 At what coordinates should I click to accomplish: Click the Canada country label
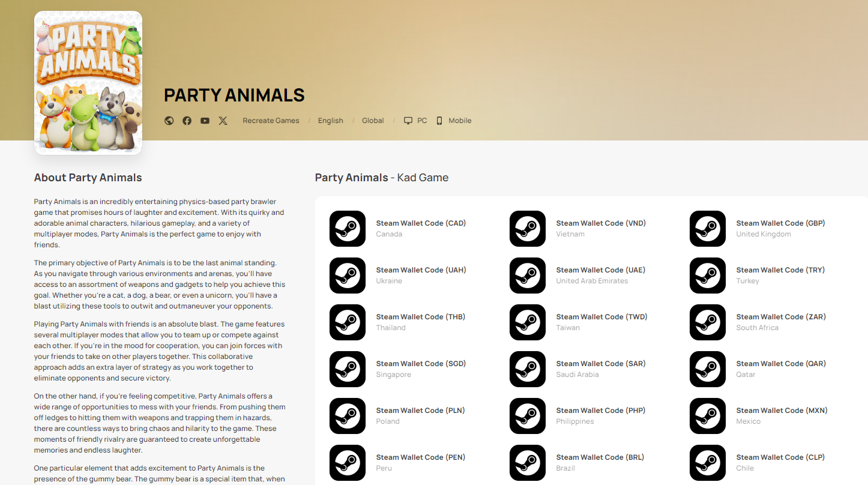[x=389, y=234]
